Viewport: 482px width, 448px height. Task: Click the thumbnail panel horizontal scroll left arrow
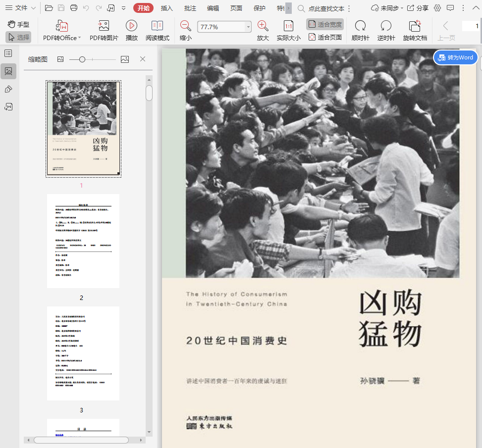[x=28, y=440]
